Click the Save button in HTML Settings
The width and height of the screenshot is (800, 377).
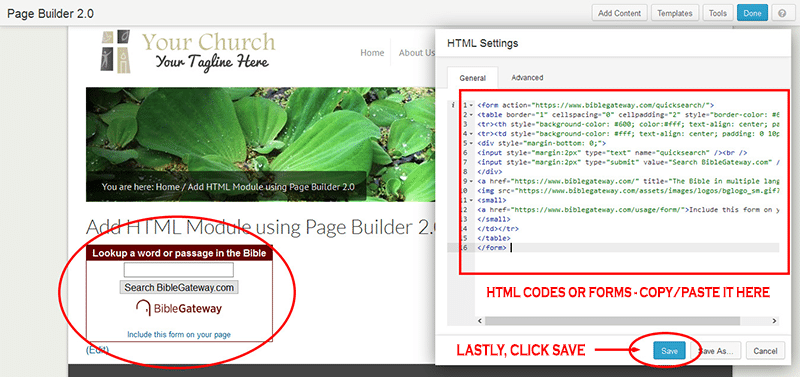(x=669, y=351)
